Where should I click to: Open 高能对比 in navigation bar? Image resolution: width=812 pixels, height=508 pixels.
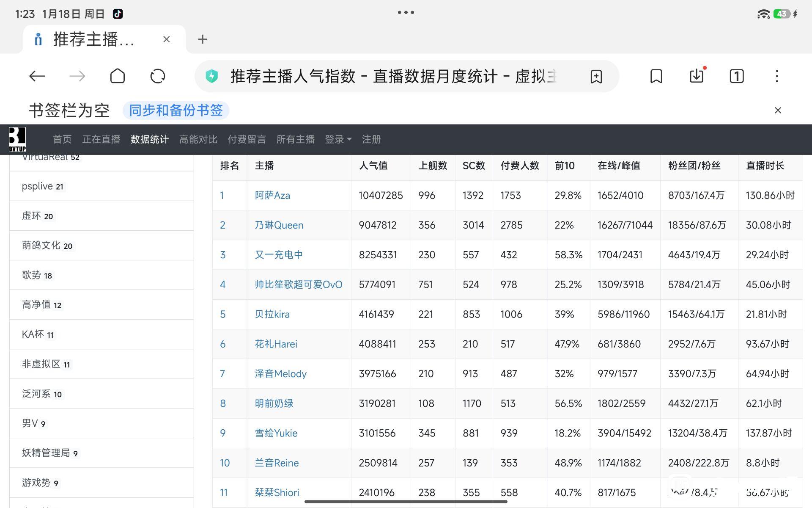click(198, 139)
